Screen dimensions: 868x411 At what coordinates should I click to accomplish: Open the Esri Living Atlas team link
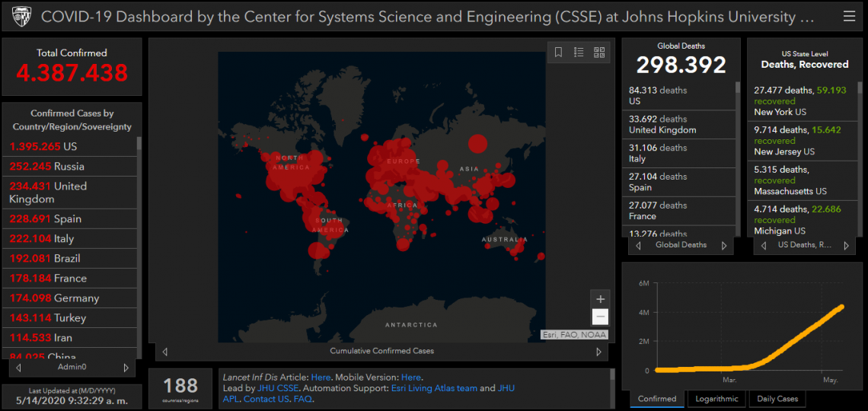[434, 388]
